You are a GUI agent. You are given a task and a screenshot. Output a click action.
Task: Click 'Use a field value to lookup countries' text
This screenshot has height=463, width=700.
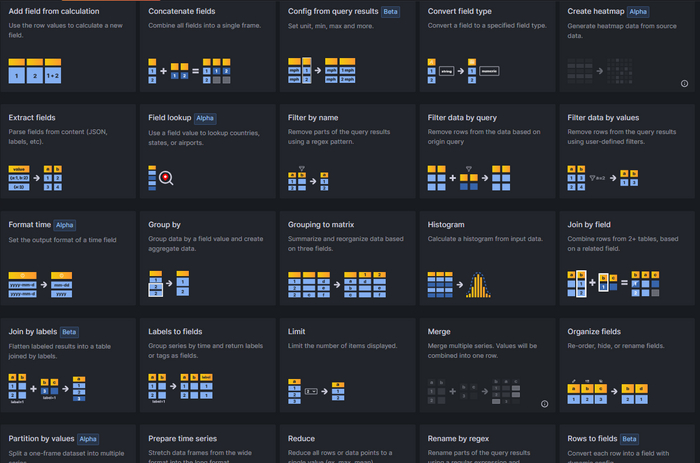pos(204,138)
